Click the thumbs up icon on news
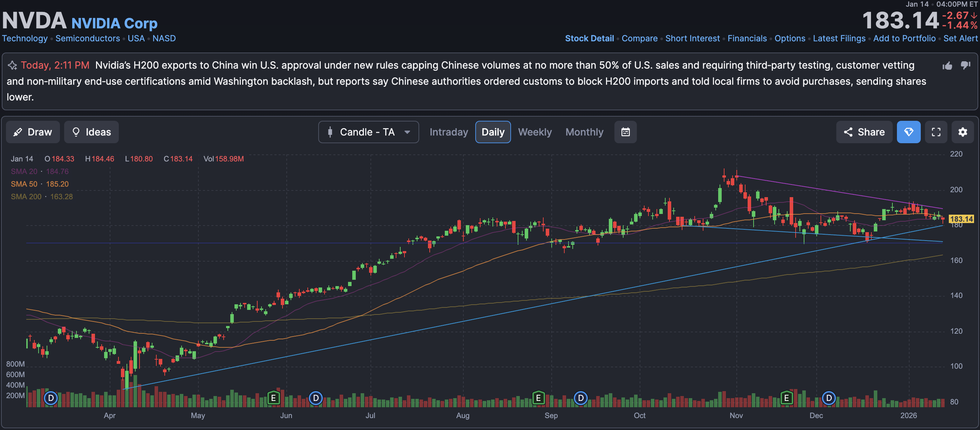This screenshot has height=430, width=980. pyautogui.click(x=947, y=66)
